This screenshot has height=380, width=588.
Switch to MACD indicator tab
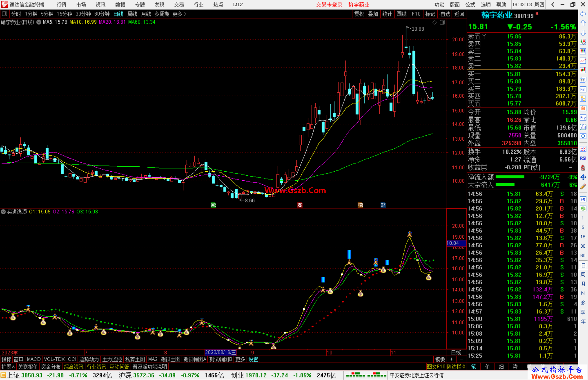point(33,359)
